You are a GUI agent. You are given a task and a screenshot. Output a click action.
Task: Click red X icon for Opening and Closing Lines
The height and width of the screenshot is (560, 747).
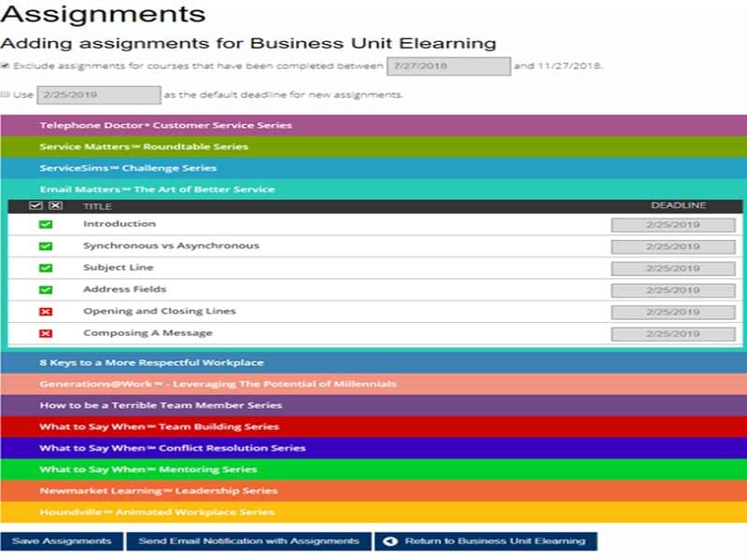[x=46, y=312]
